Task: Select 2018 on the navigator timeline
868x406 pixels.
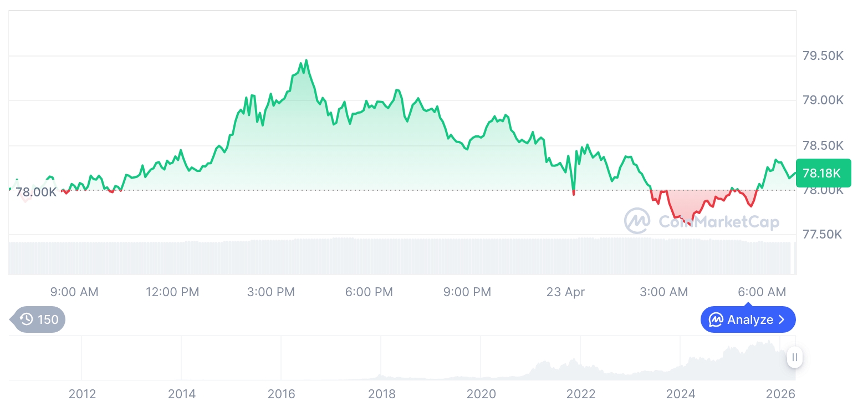Action: 381,394
